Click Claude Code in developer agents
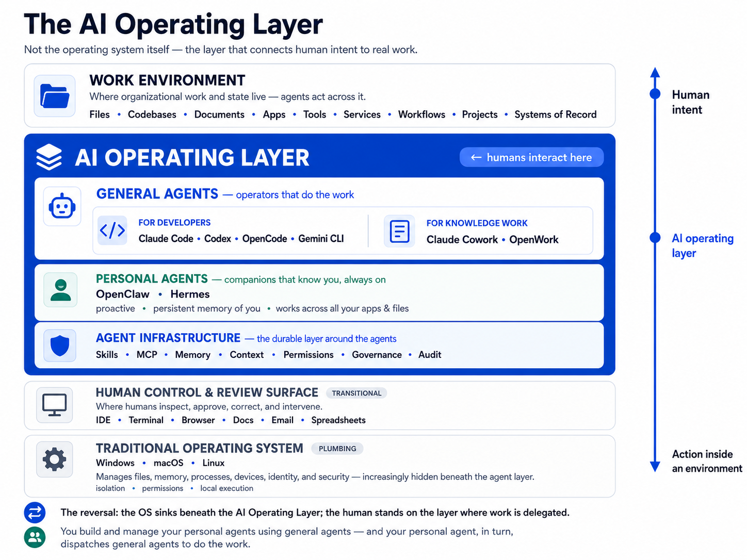The width and height of the screenshot is (747, 560). click(x=166, y=239)
